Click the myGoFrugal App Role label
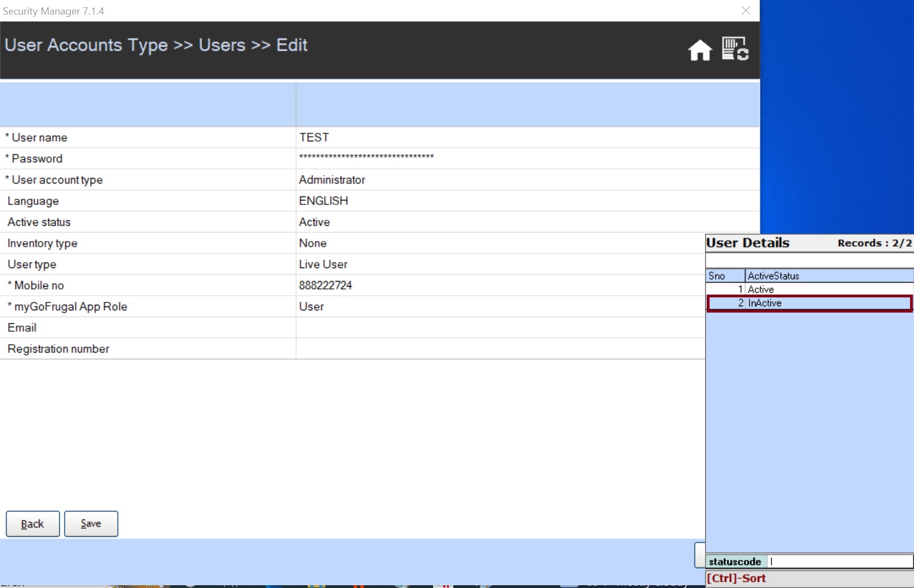Screen dimensions: 914x588 click(71, 306)
